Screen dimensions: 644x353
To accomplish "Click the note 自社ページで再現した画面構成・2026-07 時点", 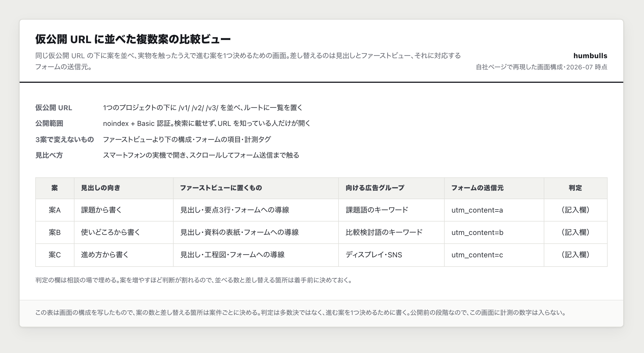I will [x=542, y=67].
